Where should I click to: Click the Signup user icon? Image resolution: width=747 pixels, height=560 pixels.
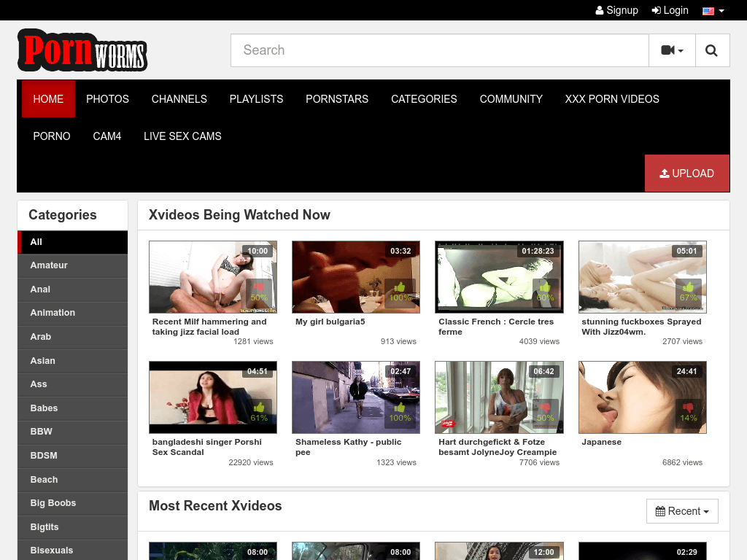[x=600, y=10]
